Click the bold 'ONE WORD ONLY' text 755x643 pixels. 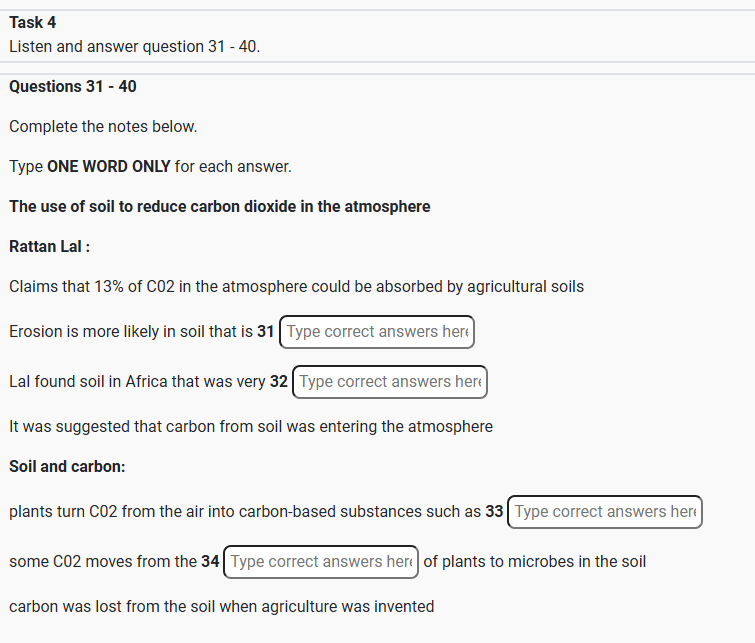tap(109, 167)
